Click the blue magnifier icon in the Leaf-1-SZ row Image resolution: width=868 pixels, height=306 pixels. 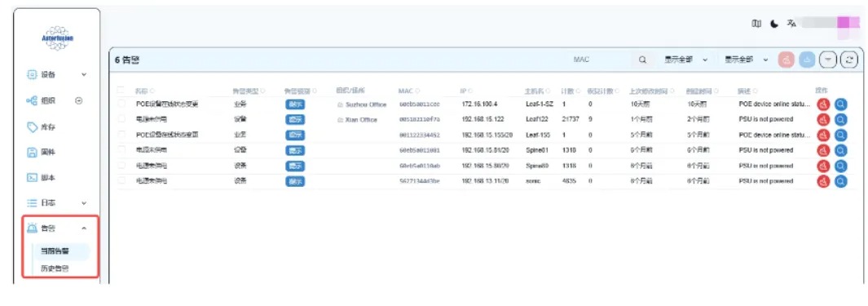[x=841, y=104]
